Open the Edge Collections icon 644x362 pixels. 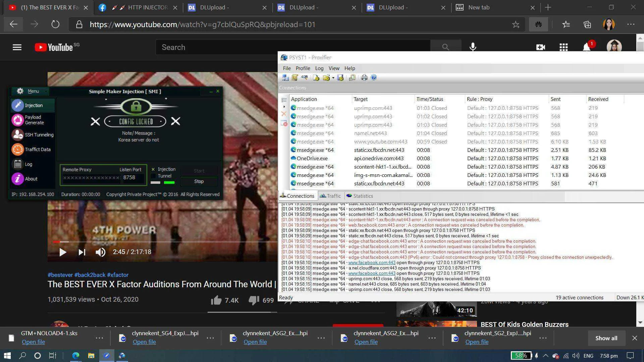(587, 24)
